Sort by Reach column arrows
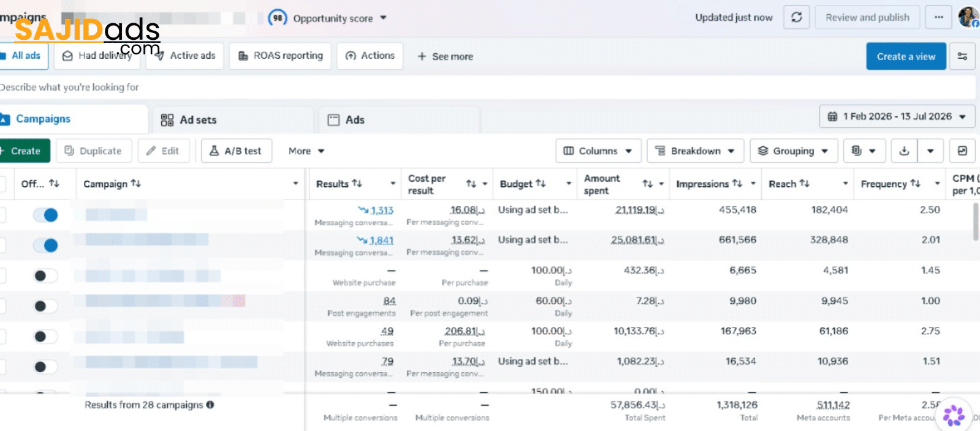This screenshot has height=431, width=980. [804, 184]
